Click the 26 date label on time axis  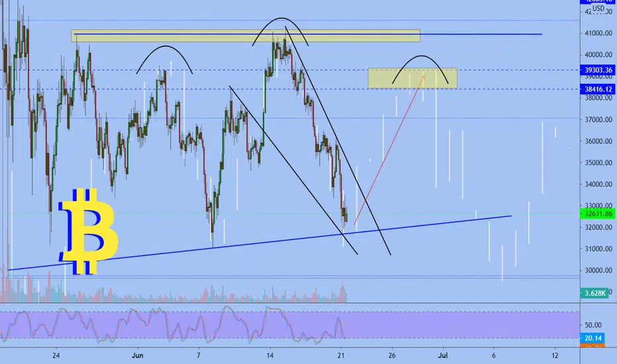(392, 355)
